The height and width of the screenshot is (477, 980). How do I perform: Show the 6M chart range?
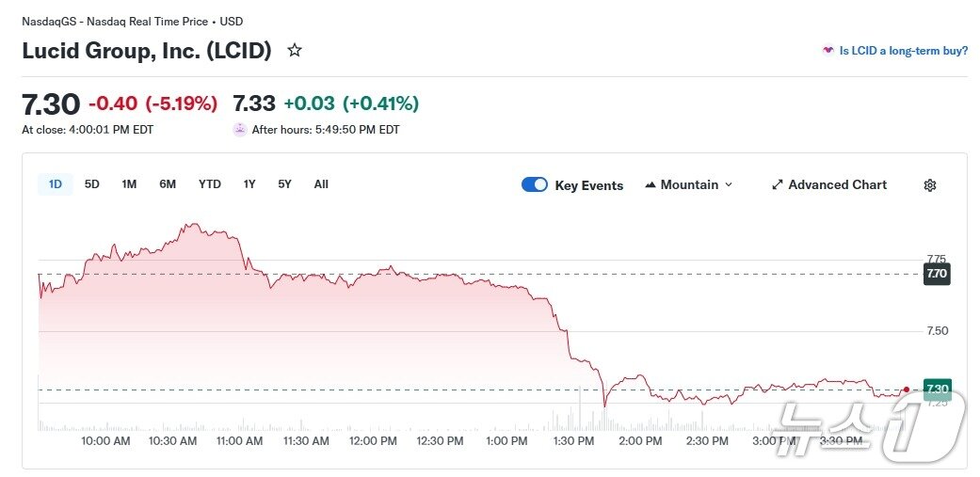pos(168,184)
